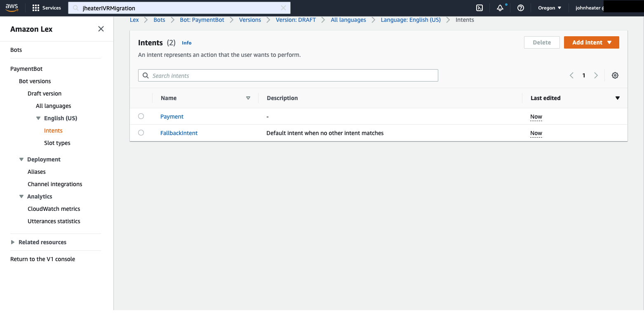Click the disabled Delete button
The width and height of the screenshot is (644, 313).
[542, 42]
